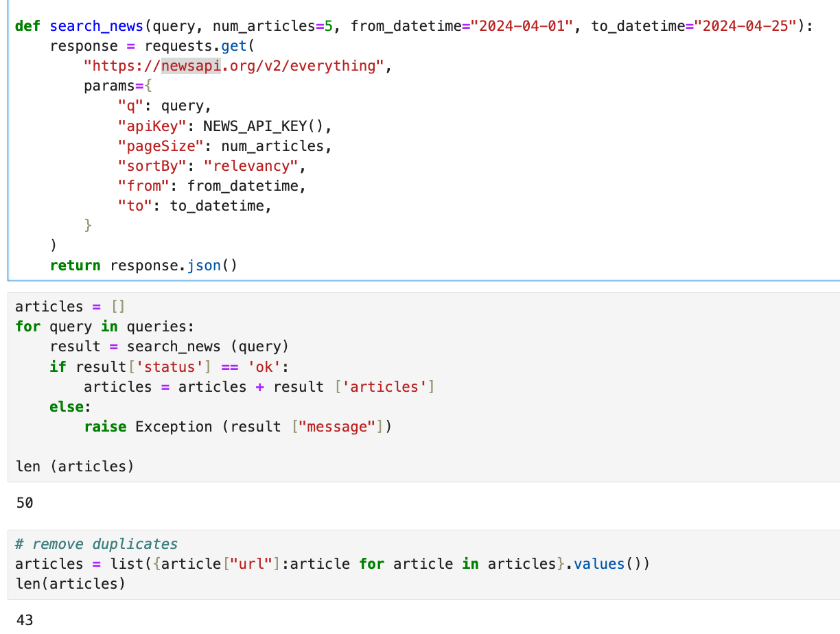Click the highlighted newsapi word in URL

point(191,67)
